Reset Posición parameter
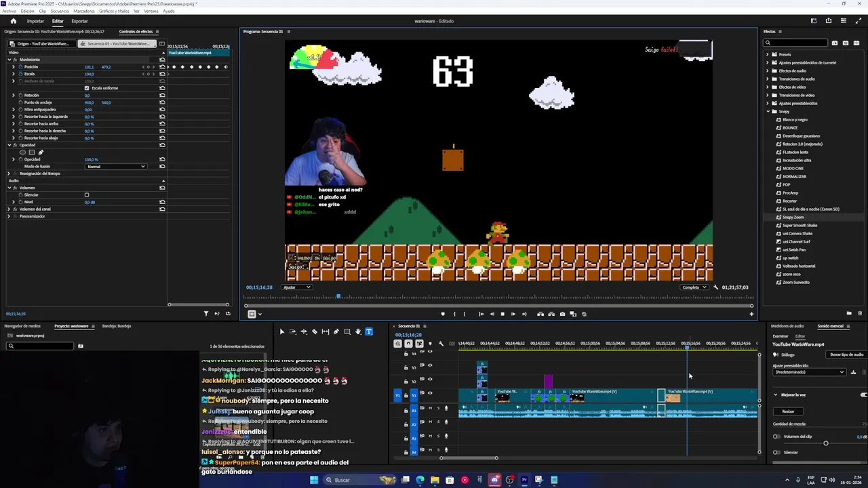Screen dimensions: 868x488 (x=162, y=67)
